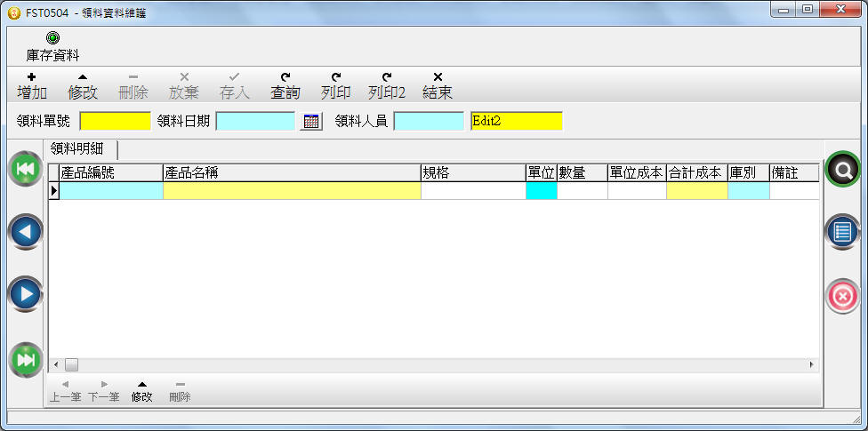The height and width of the screenshot is (431, 868).
Task: Click the grid horizontal scrollbar left arrow
Action: [x=56, y=364]
